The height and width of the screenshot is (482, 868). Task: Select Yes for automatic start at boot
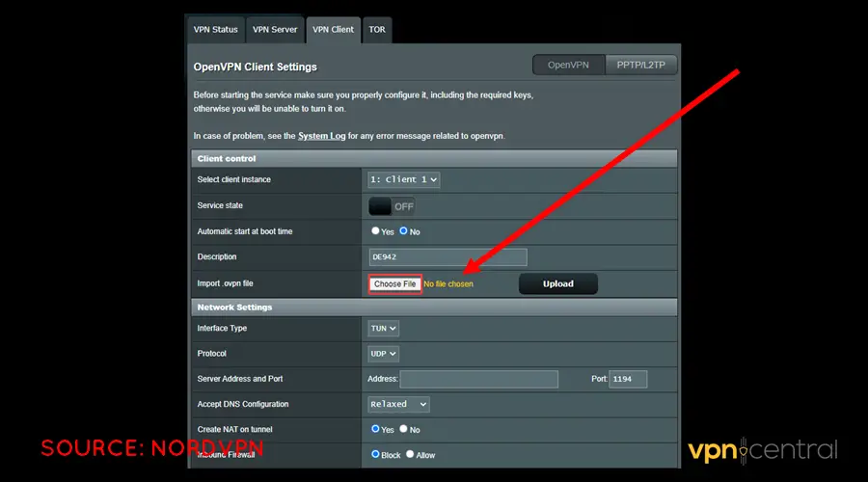[x=375, y=230]
